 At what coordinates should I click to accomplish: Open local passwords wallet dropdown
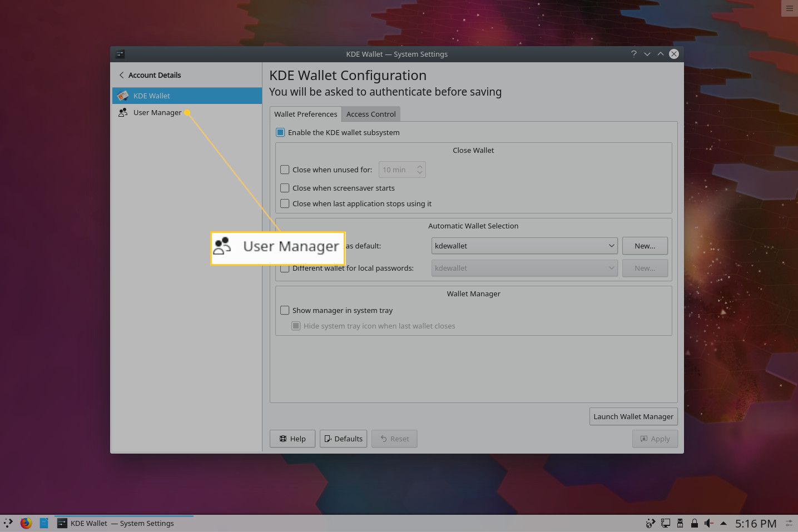click(x=524, y=268)
